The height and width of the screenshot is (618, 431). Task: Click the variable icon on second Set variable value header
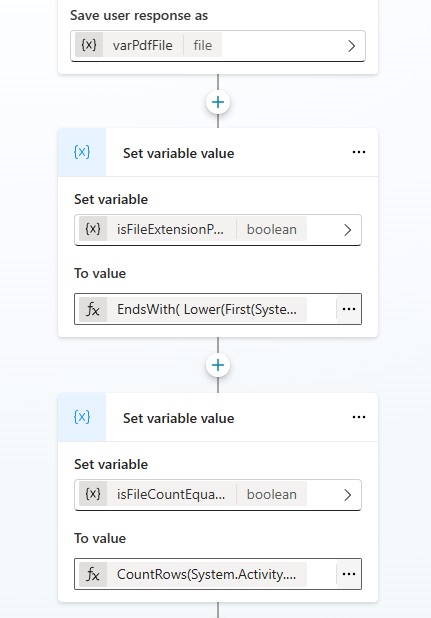(x=82, y=417)
